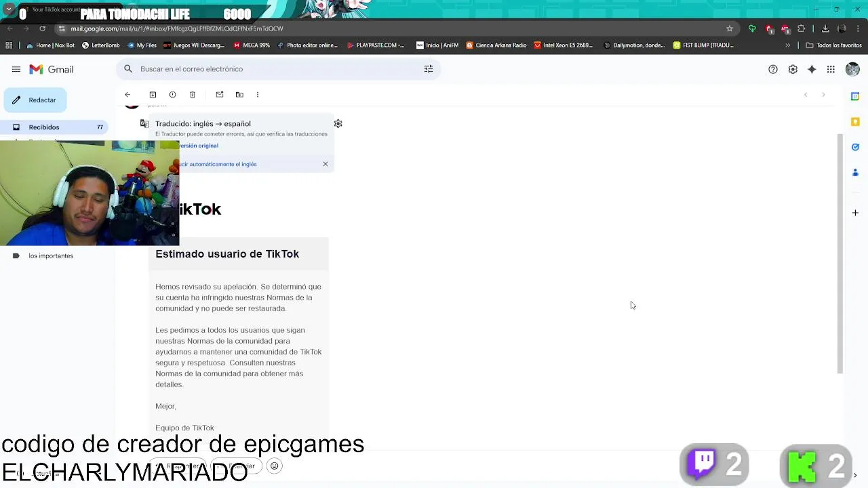Report email as spam
Image resolution: width=868 pixels, height=488 pixels.
(x=172, y=95)
